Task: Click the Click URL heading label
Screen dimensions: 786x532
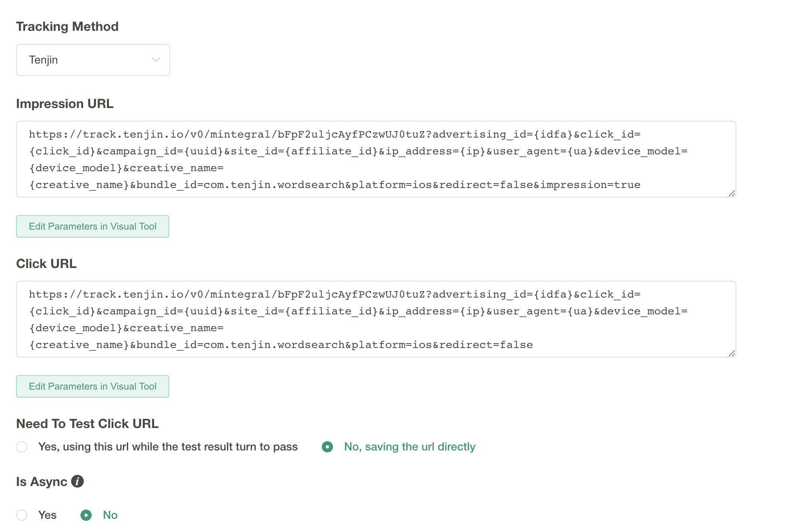Action: 46,264
